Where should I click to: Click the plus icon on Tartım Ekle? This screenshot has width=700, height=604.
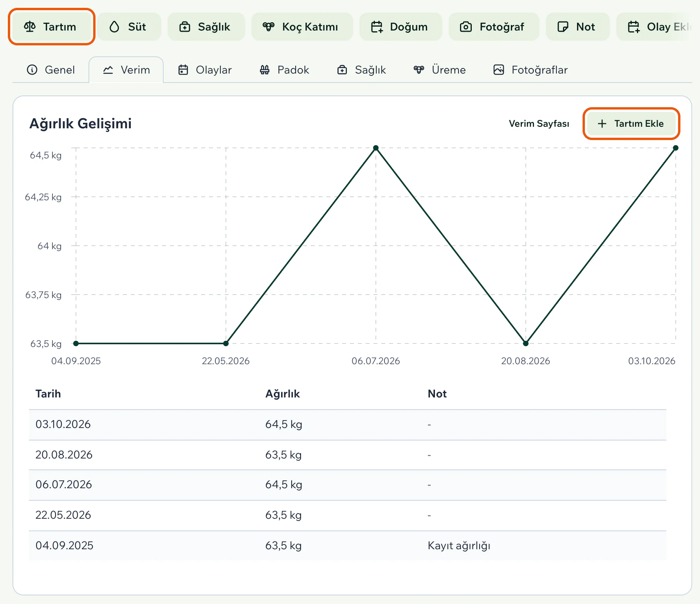[x=602, y=124]
